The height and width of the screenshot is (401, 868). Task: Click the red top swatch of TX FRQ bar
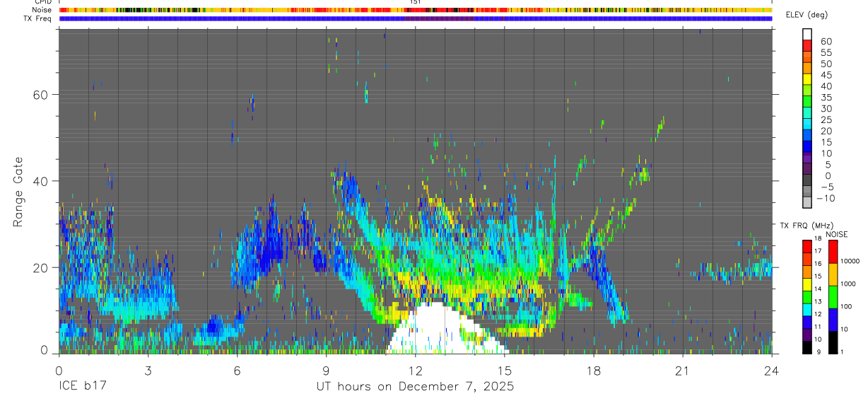pyautogui.click(x=807, y=247)
